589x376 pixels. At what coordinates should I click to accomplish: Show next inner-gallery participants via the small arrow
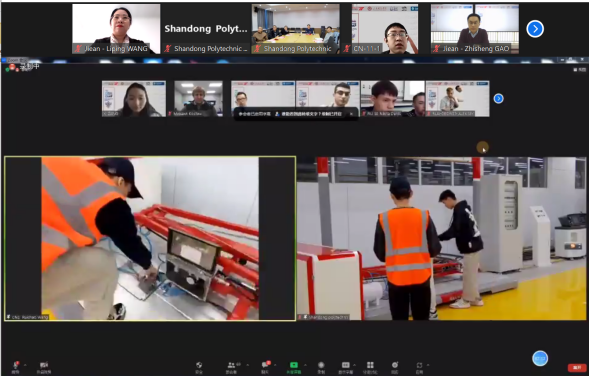coord(498,98)
